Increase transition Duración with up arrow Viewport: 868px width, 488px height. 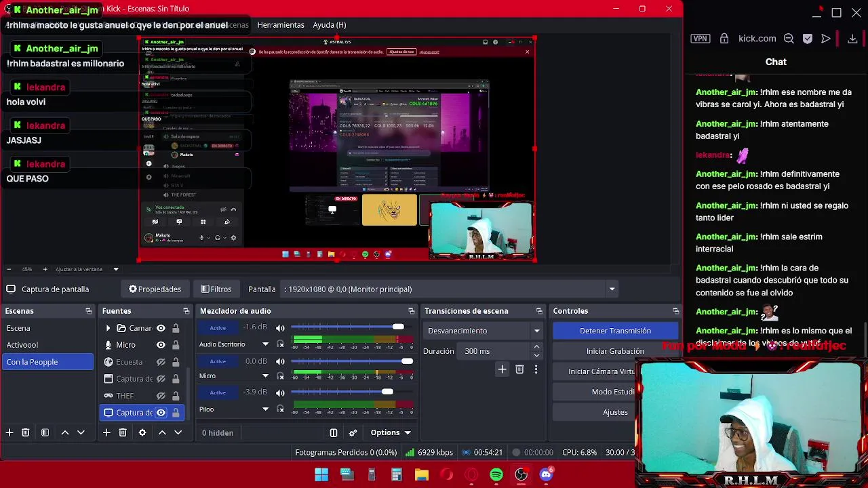536,347
